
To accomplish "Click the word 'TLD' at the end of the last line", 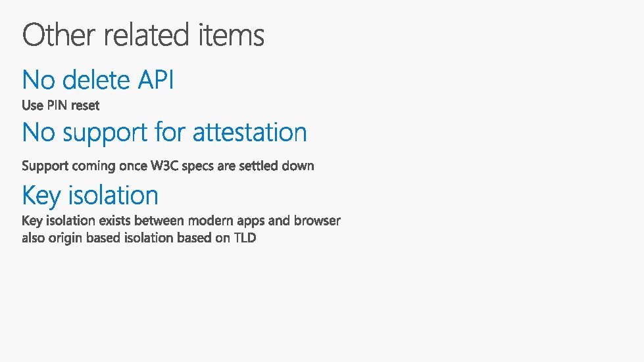I will pyautogui.click(x=245, y=238).
